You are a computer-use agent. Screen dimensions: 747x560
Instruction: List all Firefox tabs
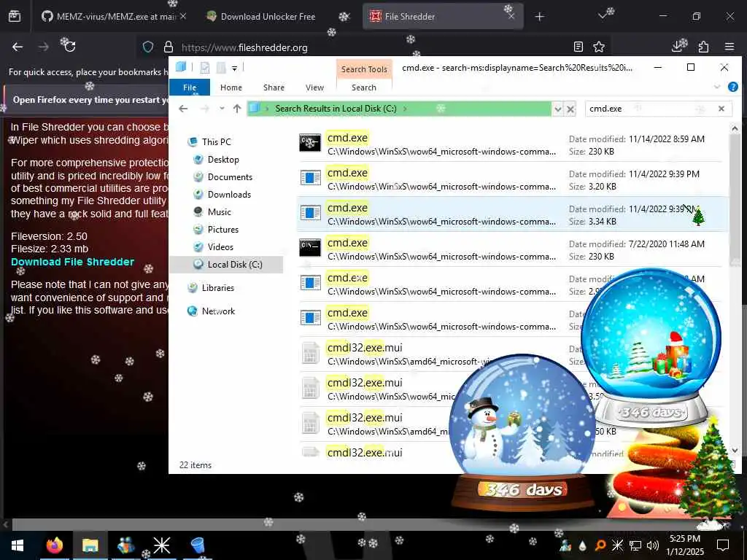[602, 16]
